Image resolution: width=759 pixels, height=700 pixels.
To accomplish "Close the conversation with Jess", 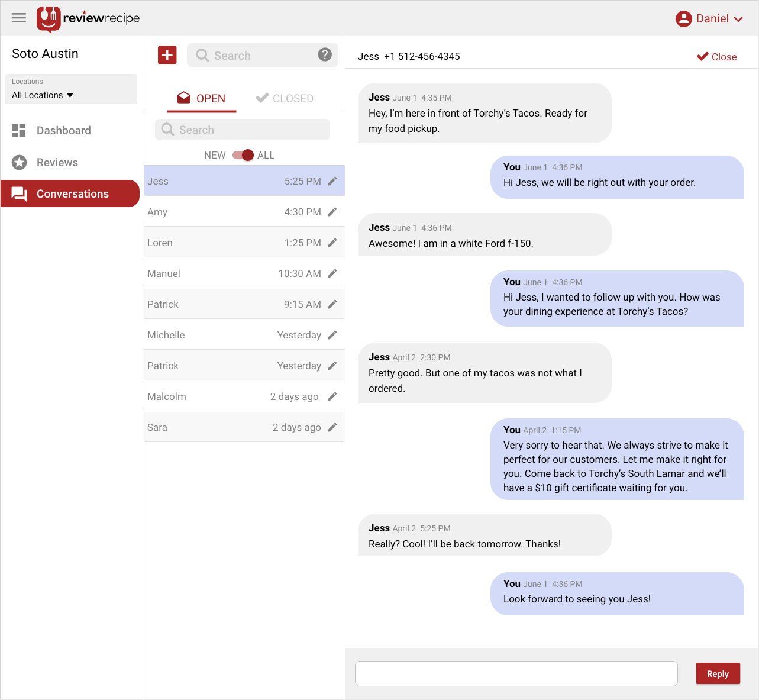I will click(716, 57).
